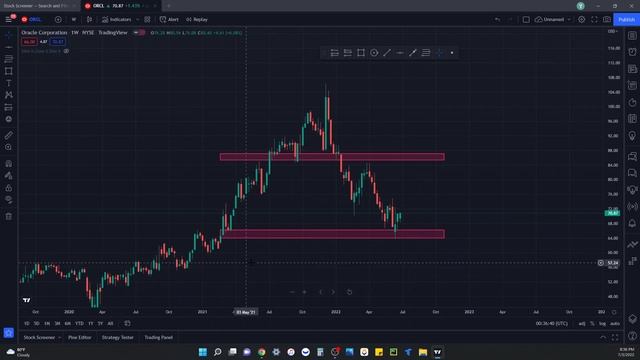Click the blue buy price button
Screen dimensions: 640x360
(x=58, y=42)
